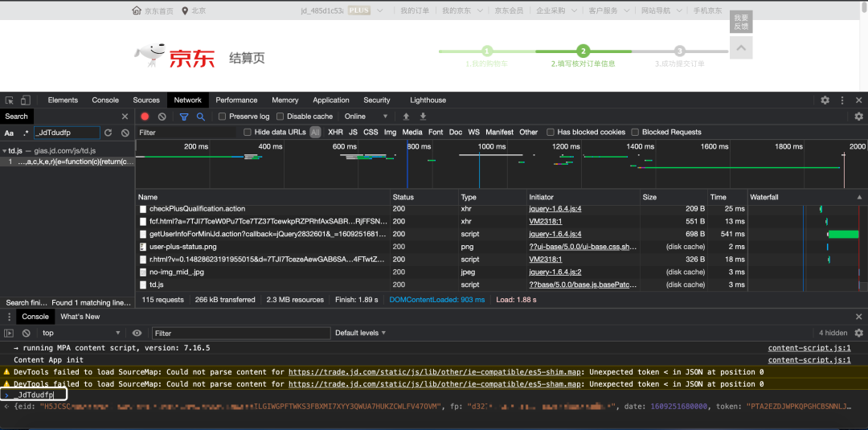Open console settings gear
The width and height of the screenshot is (868, 430).
[858, 334]
